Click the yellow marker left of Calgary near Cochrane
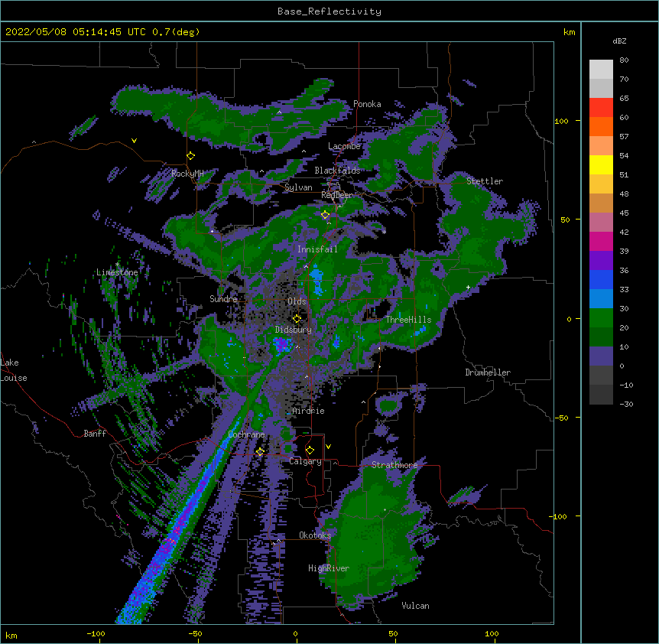This screenshot has height=644, width=659. (260, 451)
